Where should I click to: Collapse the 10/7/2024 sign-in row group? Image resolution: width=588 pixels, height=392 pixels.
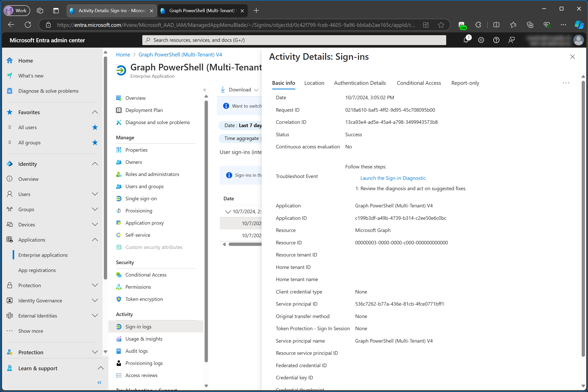[228, 211]
